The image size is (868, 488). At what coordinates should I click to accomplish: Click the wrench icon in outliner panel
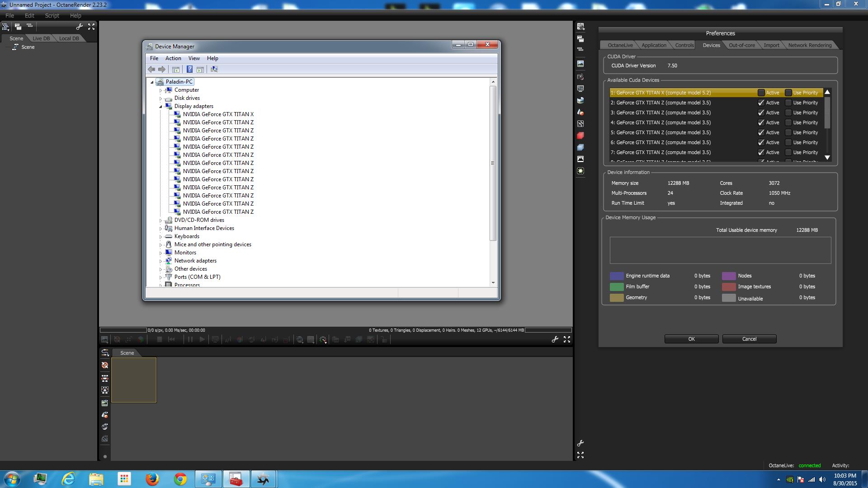[80, 27]
